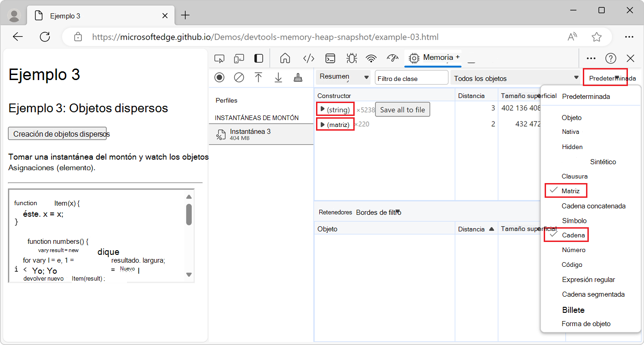Switch to the Memoria tab
This screenshot has width=644, height=345.
pos(437,57)
